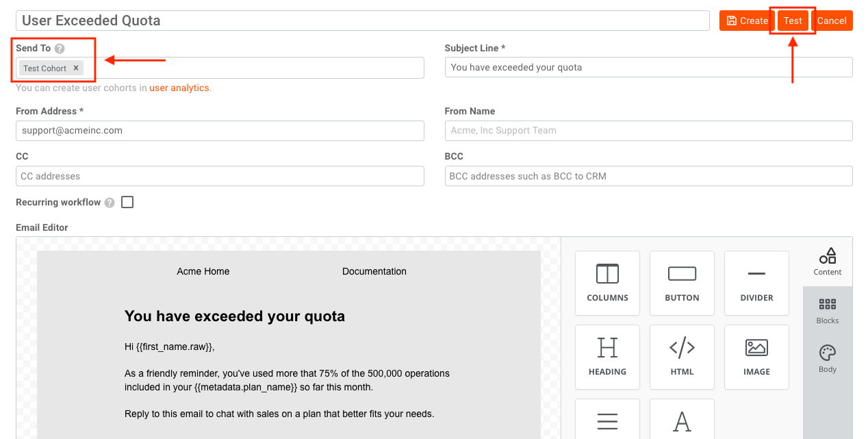Image resolution: width=868 pixels, height=439 pixels.
Task: Click the BCC addresses field
Action: point(648,176)
